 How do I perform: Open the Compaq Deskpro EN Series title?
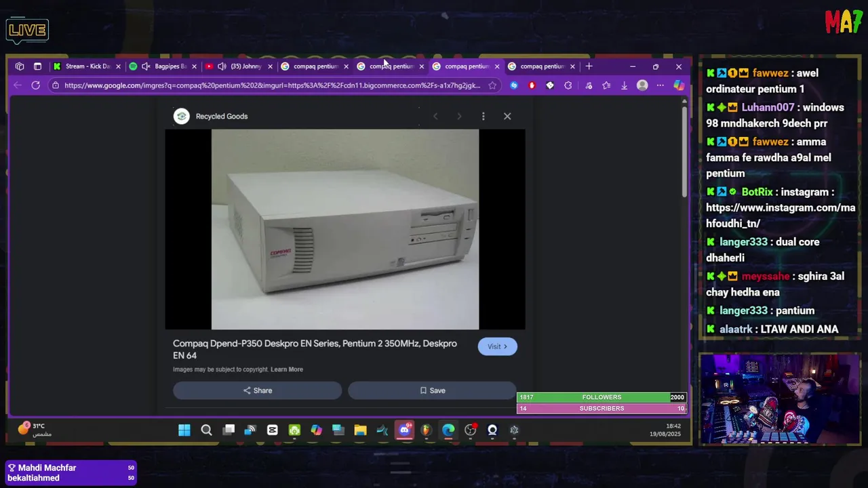[x=315, y=349]
